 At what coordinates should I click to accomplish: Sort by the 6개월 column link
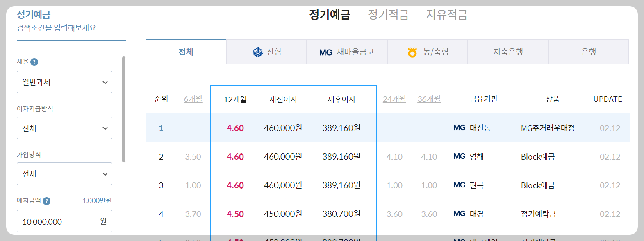point(193,99)
